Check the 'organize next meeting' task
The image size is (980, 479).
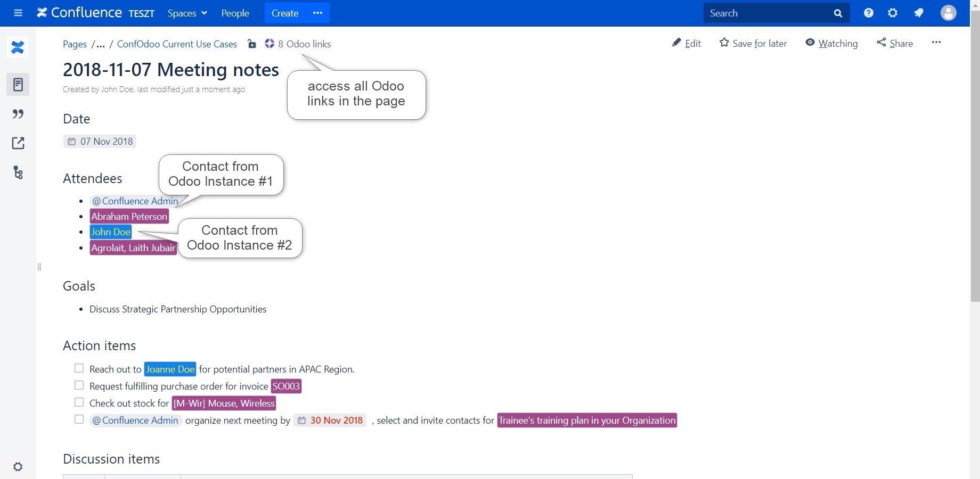point(79,419)
